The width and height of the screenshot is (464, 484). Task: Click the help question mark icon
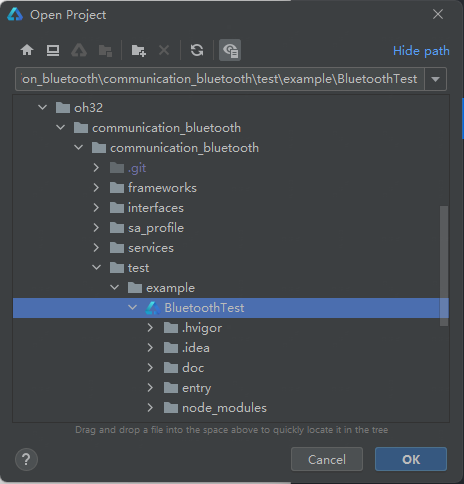[26, 459]
